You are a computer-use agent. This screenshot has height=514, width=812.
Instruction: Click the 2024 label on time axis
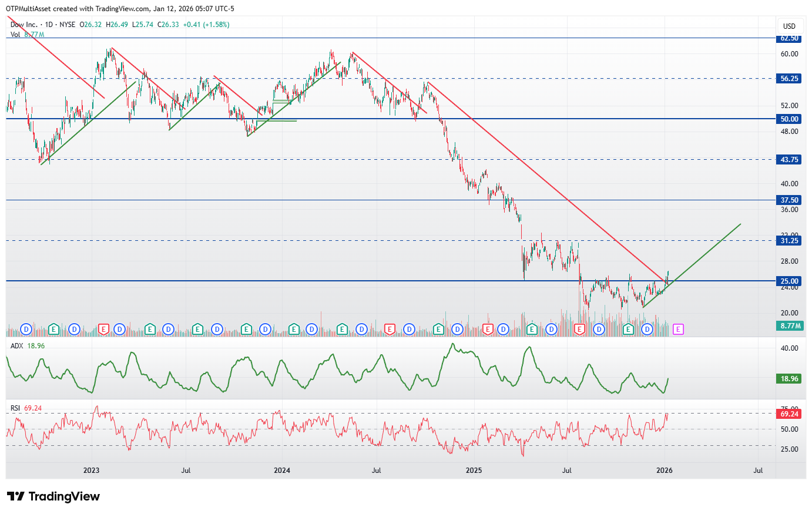pos(282,471)
